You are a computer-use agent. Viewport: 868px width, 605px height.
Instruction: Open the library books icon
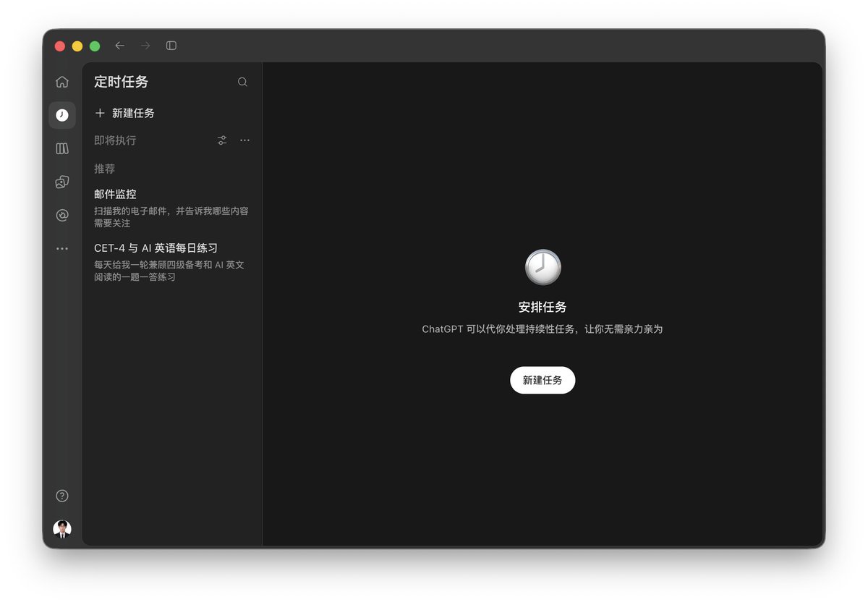pos(62,148)
